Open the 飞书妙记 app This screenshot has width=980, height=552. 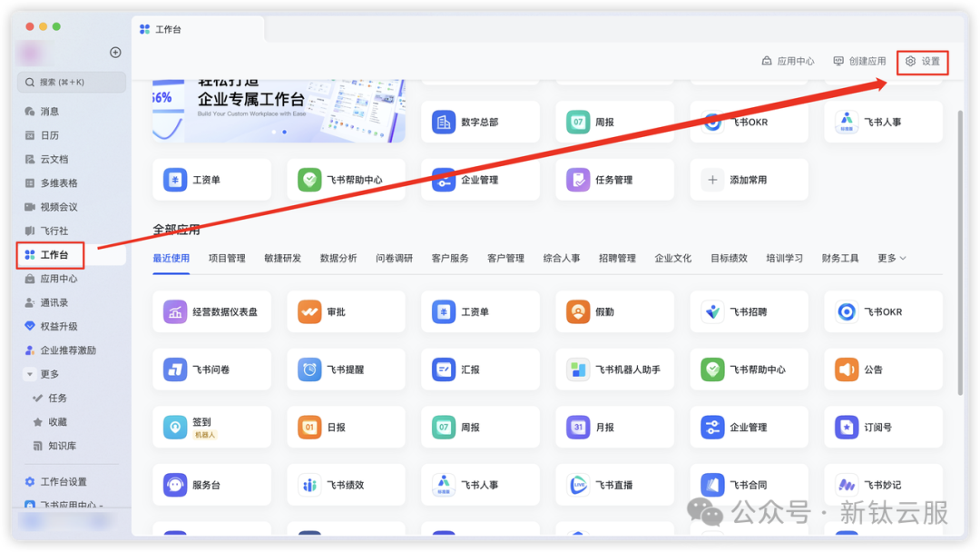click(883, 485)
